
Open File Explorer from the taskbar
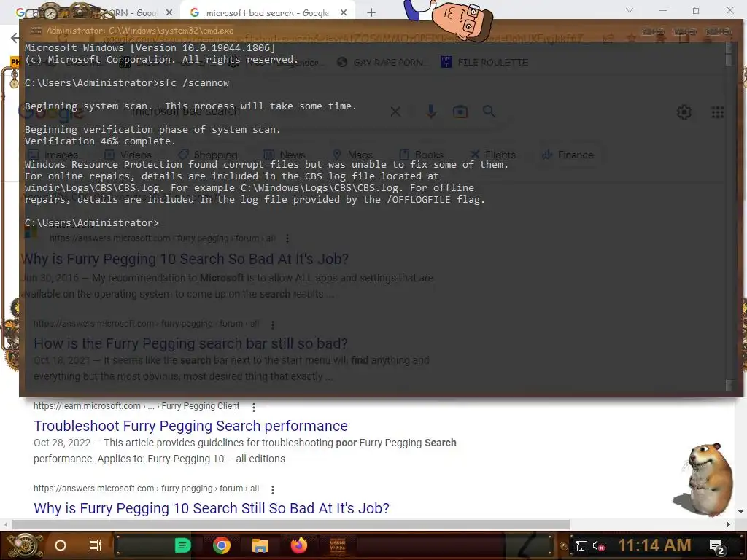point(260,545)
